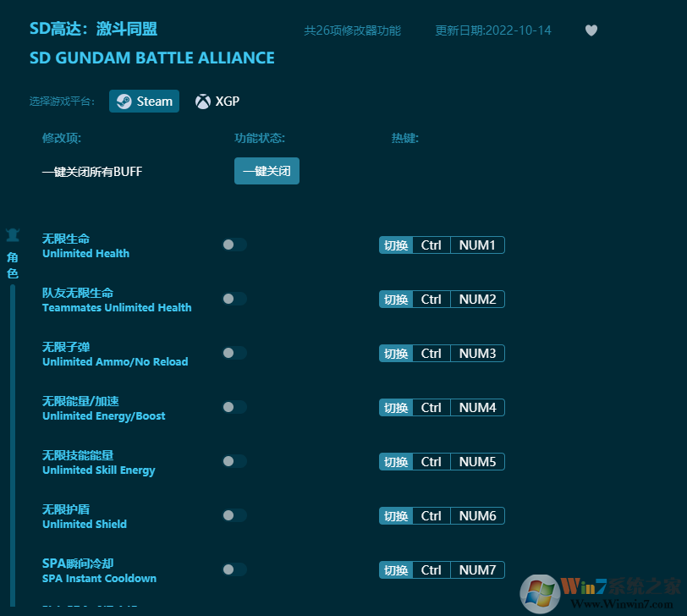
Task: Click the SD高达：激斗同盟 title
Action: (x=93, y=29)
